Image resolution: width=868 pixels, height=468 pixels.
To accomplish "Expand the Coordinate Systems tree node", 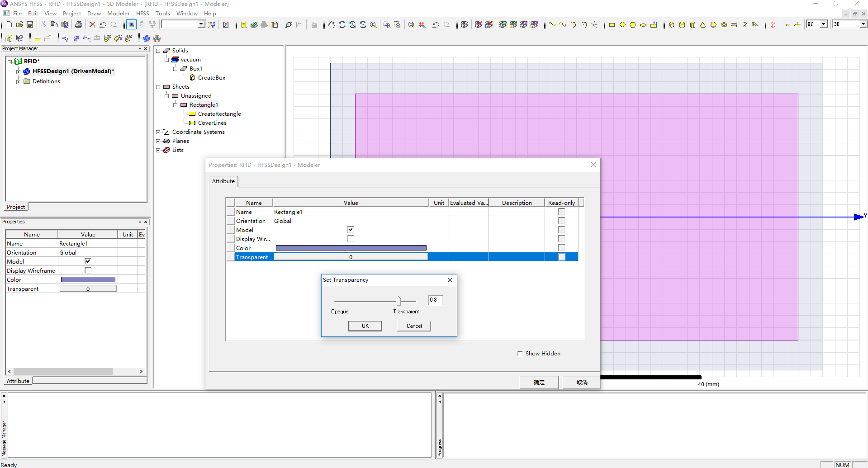I will [158, 132].
